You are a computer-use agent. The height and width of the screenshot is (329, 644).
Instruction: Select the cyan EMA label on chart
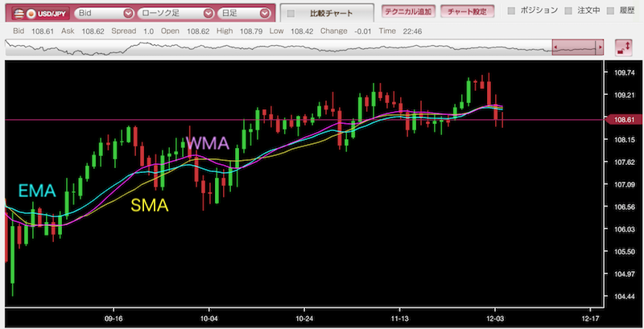pos(36,191)
